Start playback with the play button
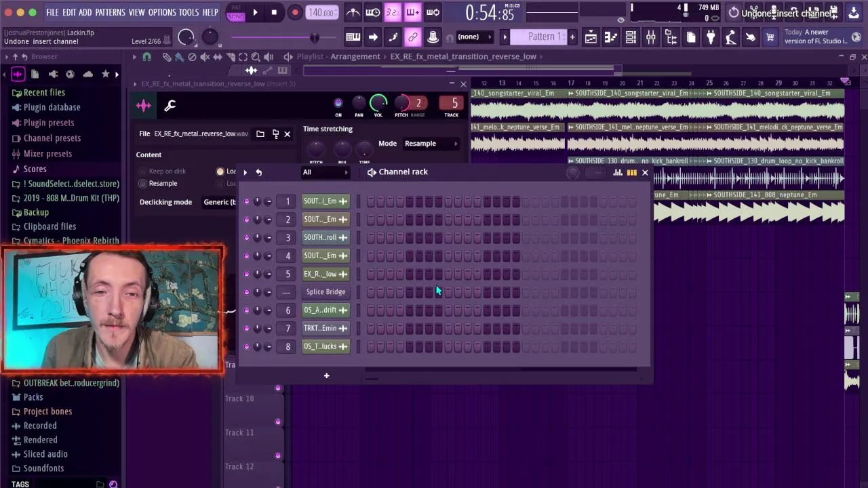Viewport: 868px width, 488px height. tap(255, 12)
